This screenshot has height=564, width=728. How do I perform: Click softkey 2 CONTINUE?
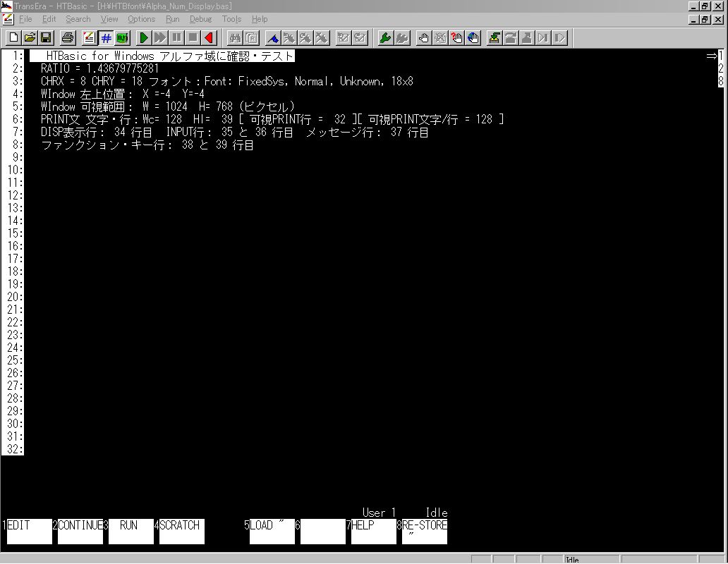[x=80, y=531]
